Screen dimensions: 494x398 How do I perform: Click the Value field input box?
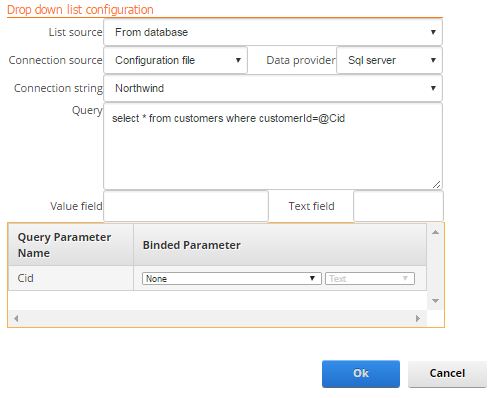(186, 206)
